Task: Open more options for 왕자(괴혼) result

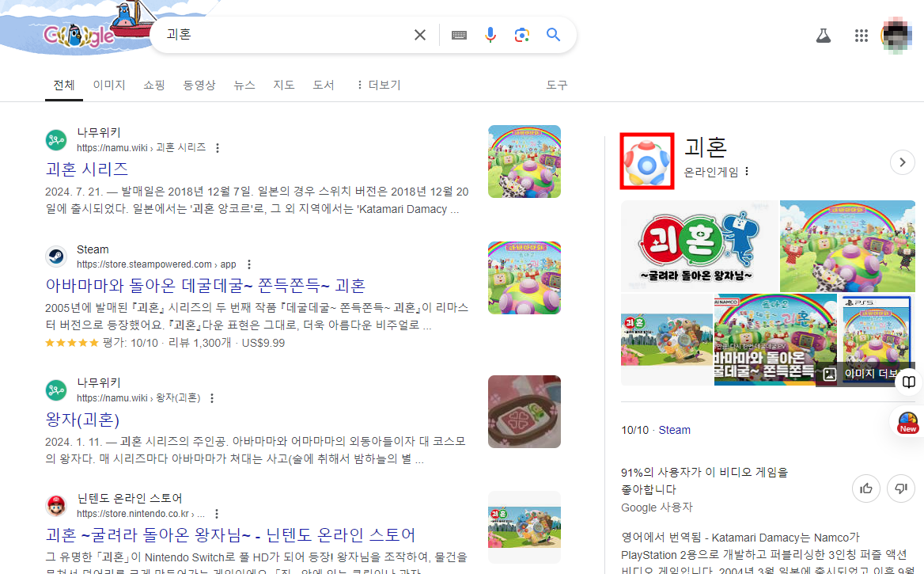Action: pos(212,398)
